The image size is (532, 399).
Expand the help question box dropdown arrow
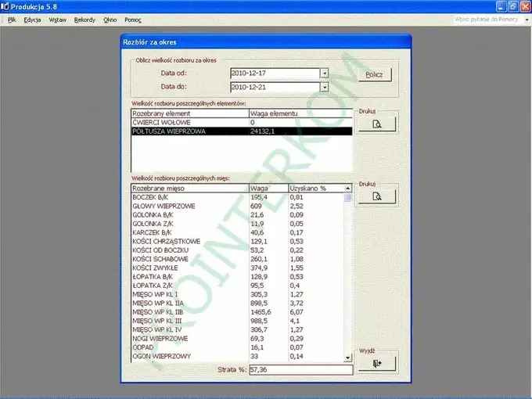[x=527, y=20]
